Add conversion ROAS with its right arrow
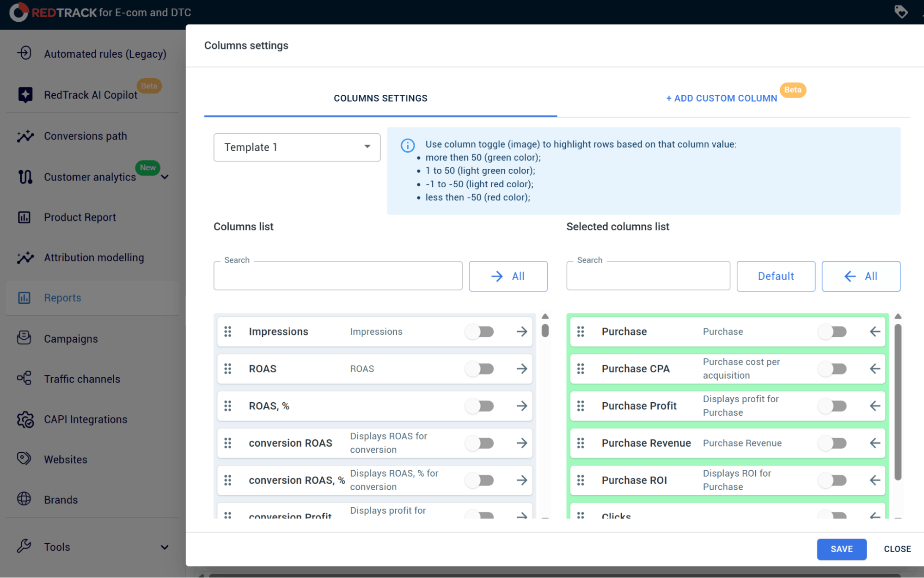Image resolution: width=924 pixels, height=578 pixels. point(522,443)
